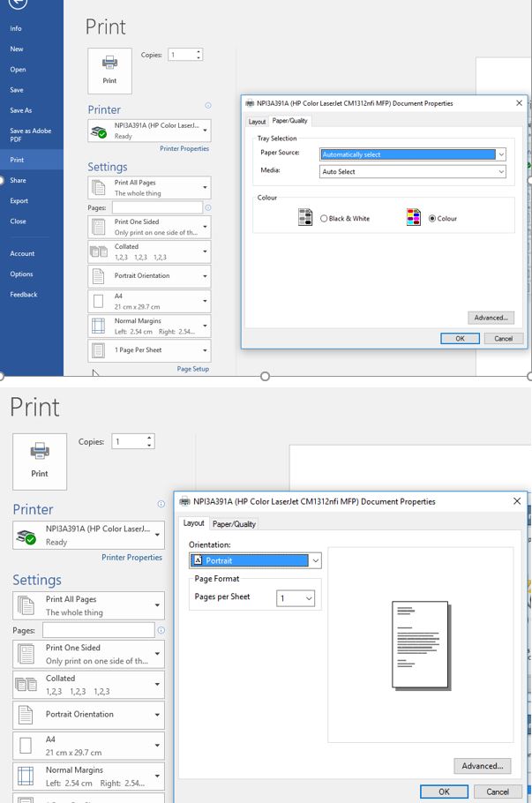Click Account in the sidebar
Image resolution: width=532 pixels, height=803 pixels.
pyautogui.click(x=22, y=253)
